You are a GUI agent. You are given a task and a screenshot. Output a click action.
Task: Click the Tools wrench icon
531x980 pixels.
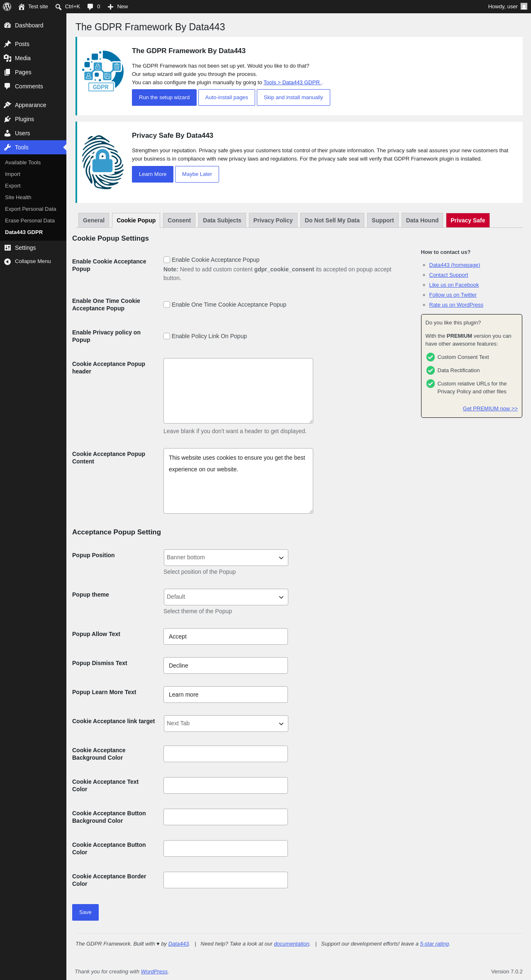point(7,147)
